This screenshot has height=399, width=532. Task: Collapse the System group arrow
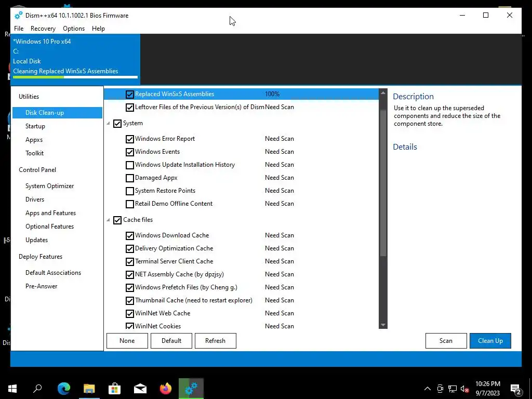point(108,123)
